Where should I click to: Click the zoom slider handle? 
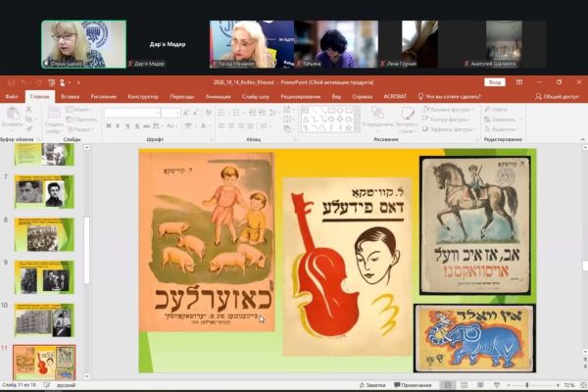tap(527, 385)
